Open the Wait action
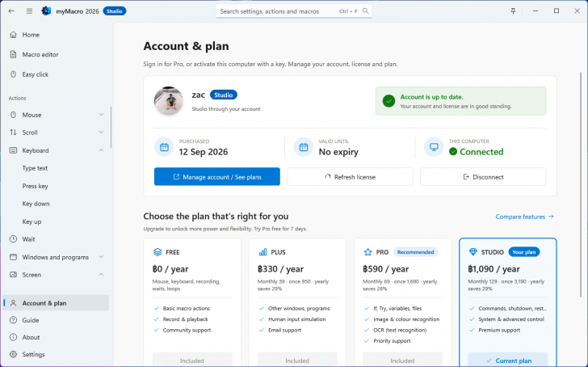This screenshot has height=367, width=588. pyautogui.click(x=57, y=239)
